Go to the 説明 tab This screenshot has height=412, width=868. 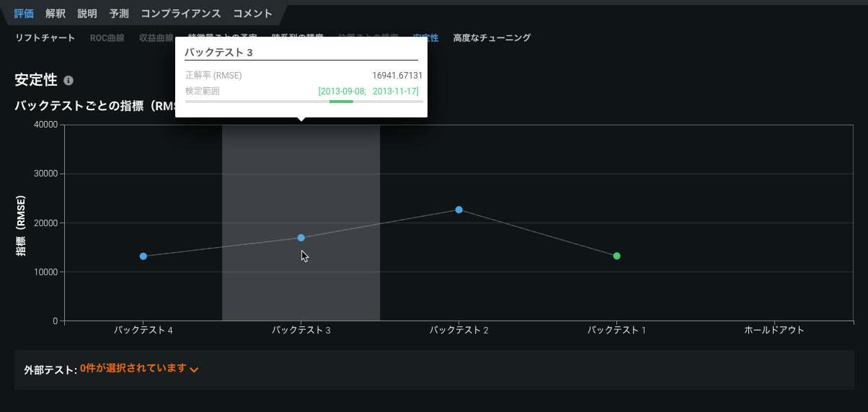click(87, 14)
